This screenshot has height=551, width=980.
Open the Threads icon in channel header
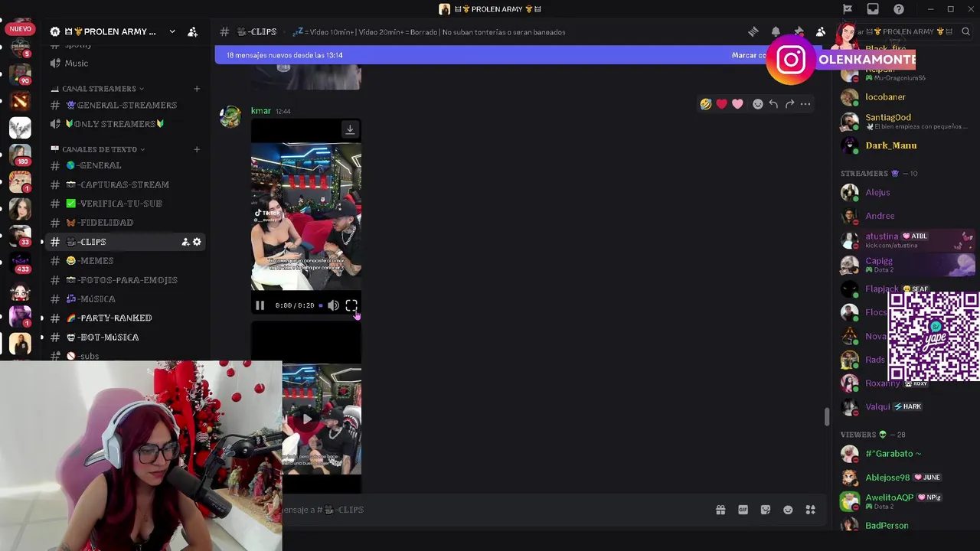pyautogui.click(x=753, y=31)
